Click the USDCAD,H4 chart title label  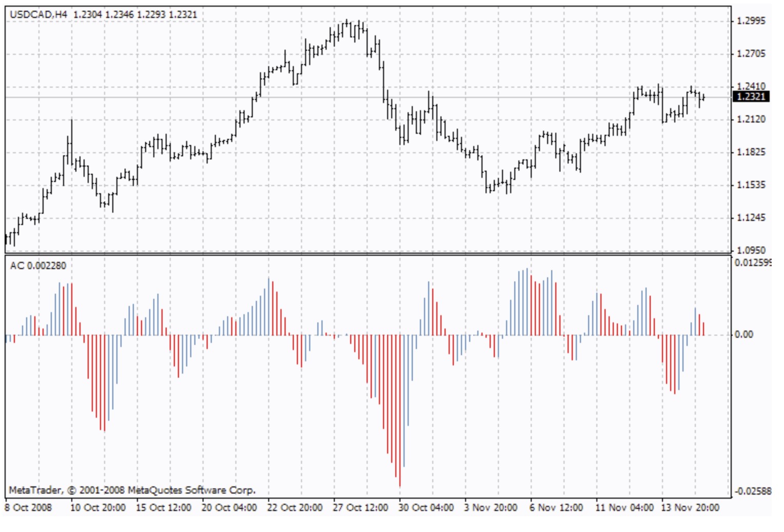38,15
